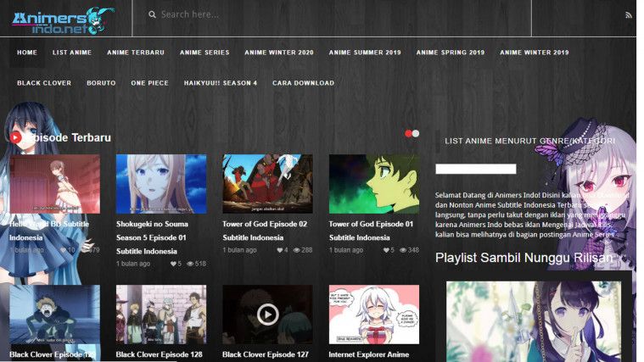Viewport: 644px width, 362px height.
Task: Click the Black Clover Episode 128 thumbnail
Action: tap(161, 315)
